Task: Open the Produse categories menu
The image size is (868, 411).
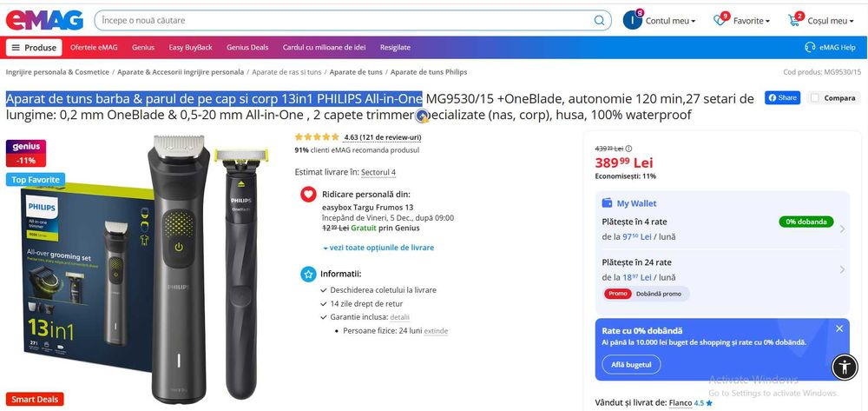Action: pos(34,47)
